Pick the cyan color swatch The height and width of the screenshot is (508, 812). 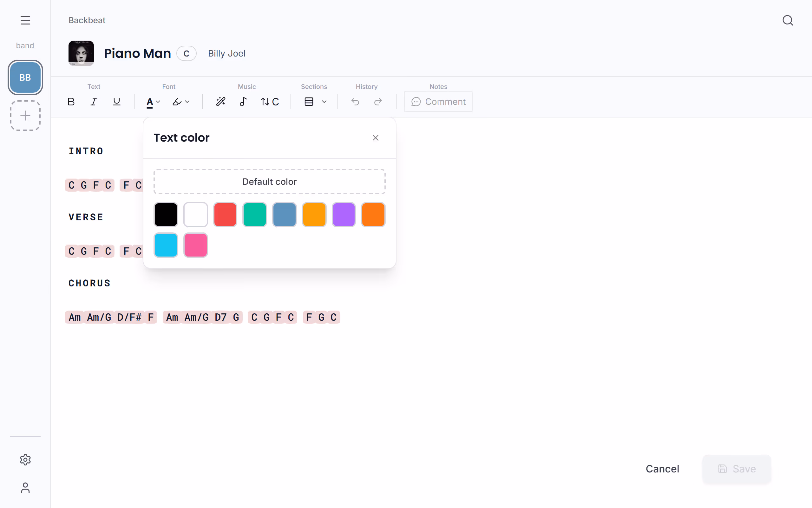[166, 245]
